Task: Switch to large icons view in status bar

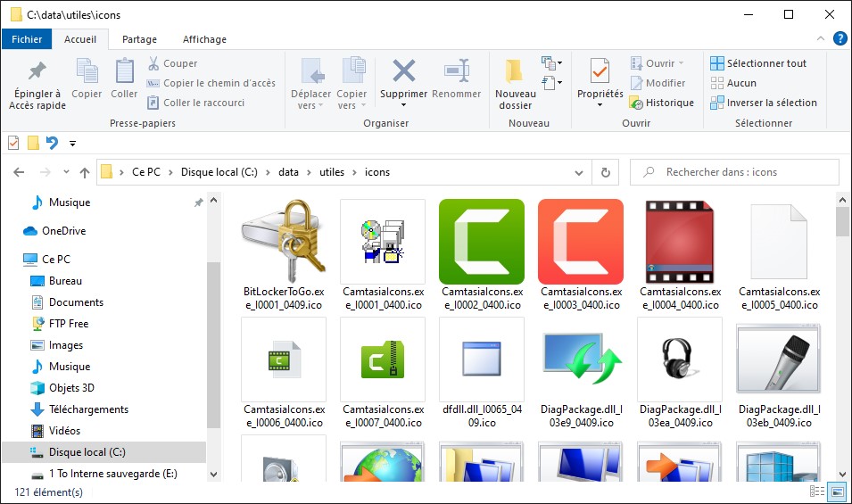Action: click(836, 492)
